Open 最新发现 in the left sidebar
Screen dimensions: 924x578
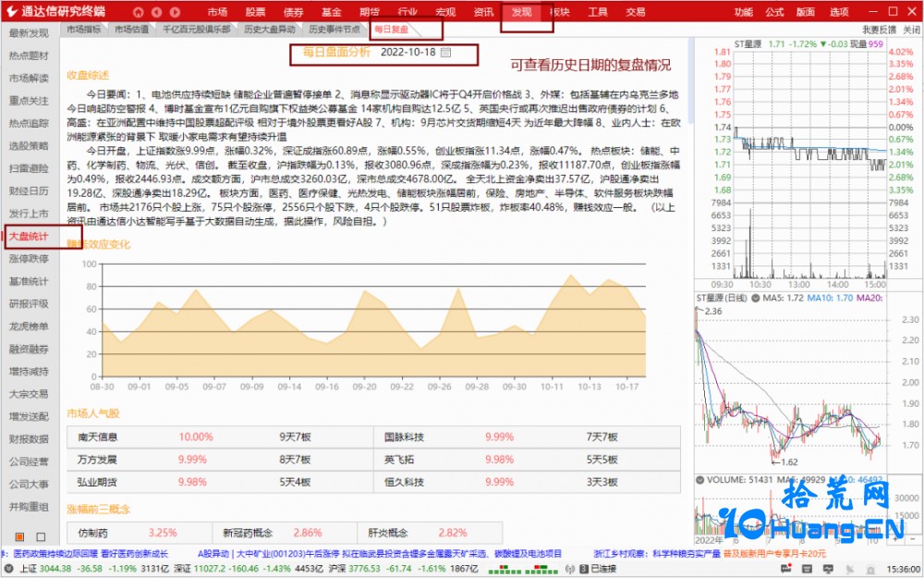[29, 33]
